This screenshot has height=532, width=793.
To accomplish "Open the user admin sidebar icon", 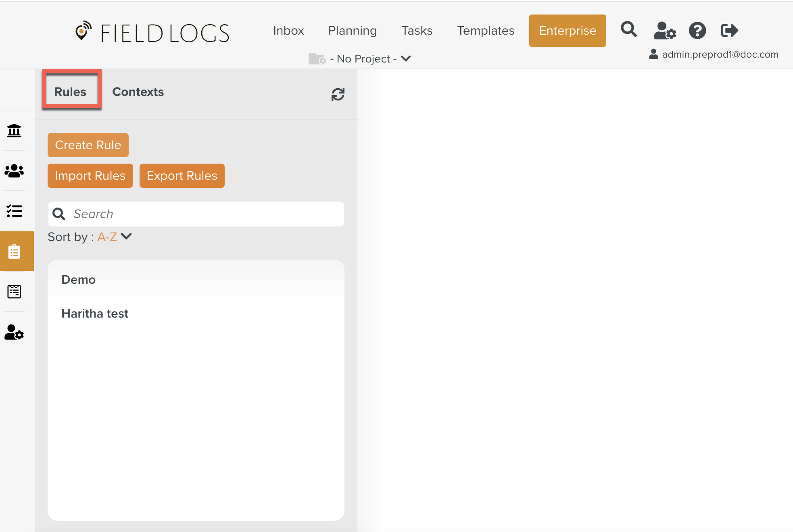I will point(14,332).
